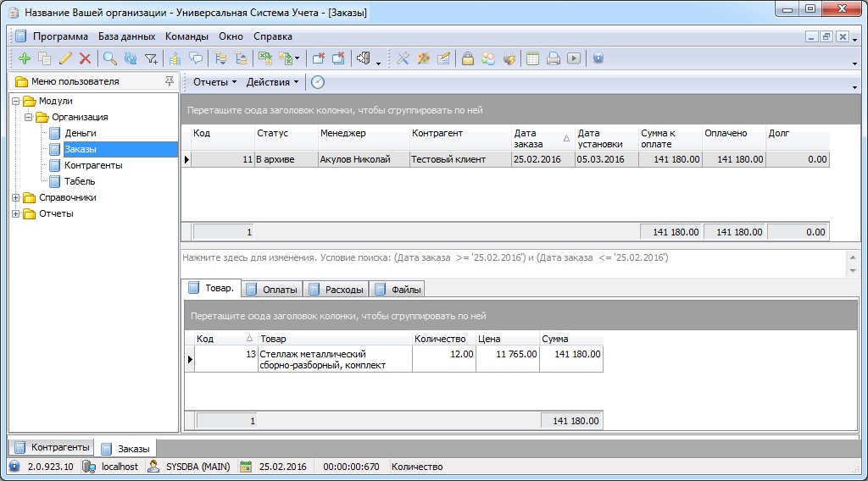Click the Exit icon's dropdown arrow
The width and height of the screenshot is (868, 481).
pyautogui.click(x=379, y=63)
